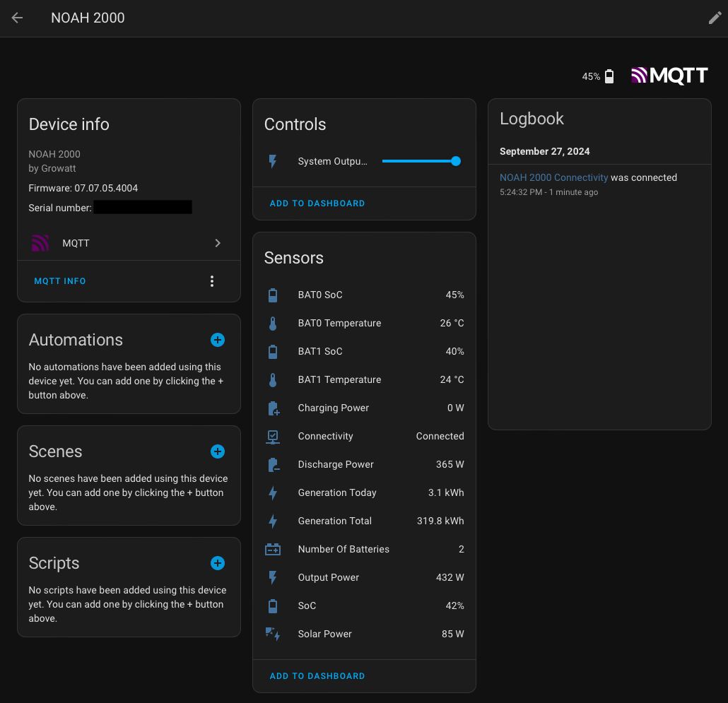Adjust the System Output slider handle
Viewport: 728px width, 703px height.
pos(456,161)
